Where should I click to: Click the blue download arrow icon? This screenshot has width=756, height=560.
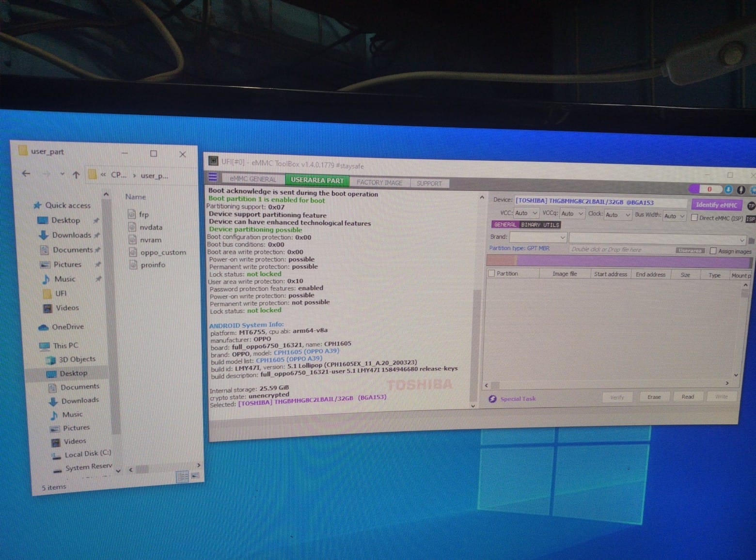(727, 189)
